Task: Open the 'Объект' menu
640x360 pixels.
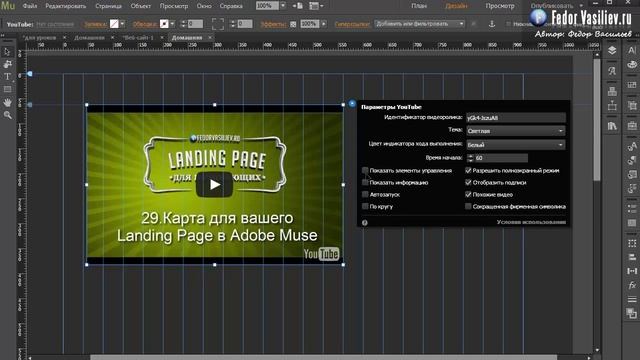Action: 140,6
